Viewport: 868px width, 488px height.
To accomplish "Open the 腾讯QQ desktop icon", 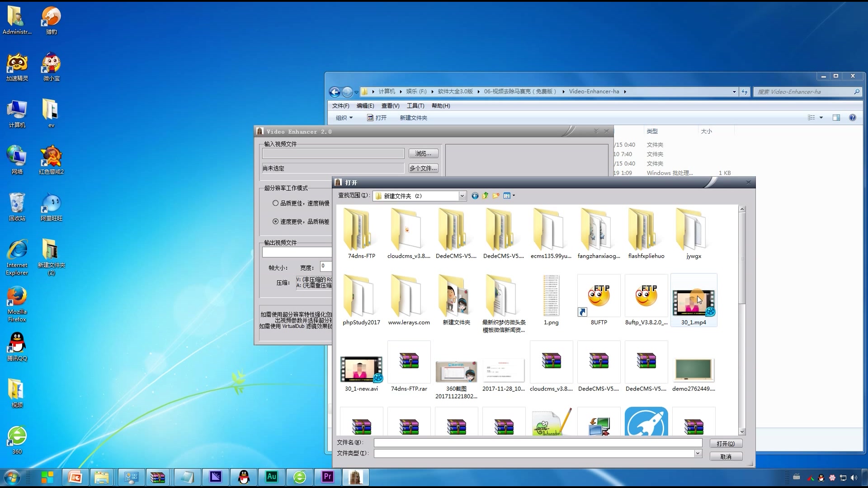I will [17, 347].
